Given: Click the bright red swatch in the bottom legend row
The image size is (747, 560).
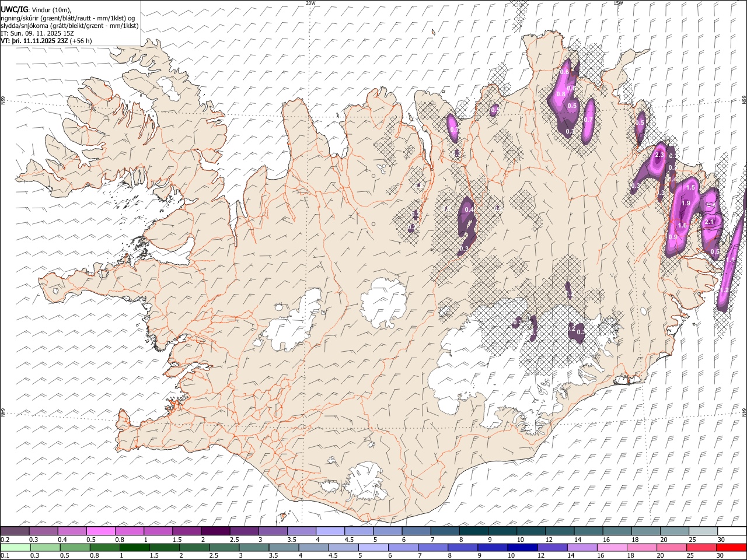Looking at the screenshot, I should pos(732,547).
